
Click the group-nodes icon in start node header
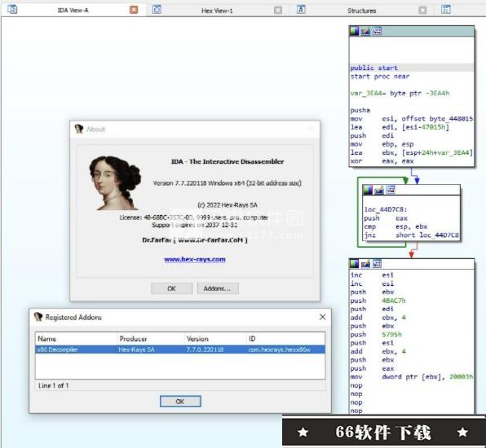pyautogui.click(x=377, y=31)
